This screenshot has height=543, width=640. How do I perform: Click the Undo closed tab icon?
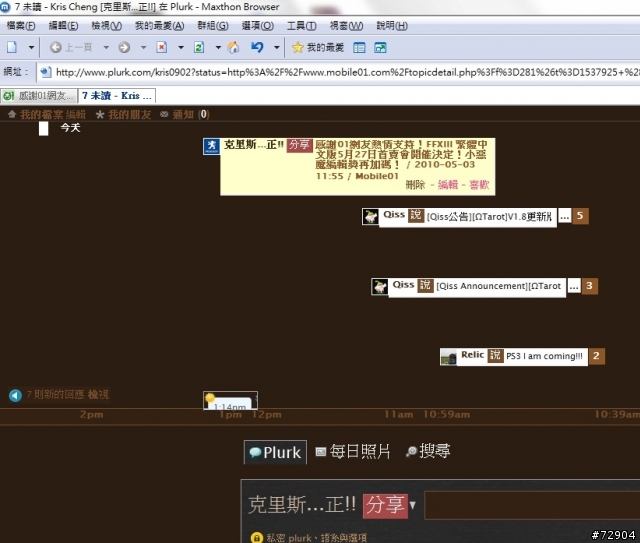point(257,47)
